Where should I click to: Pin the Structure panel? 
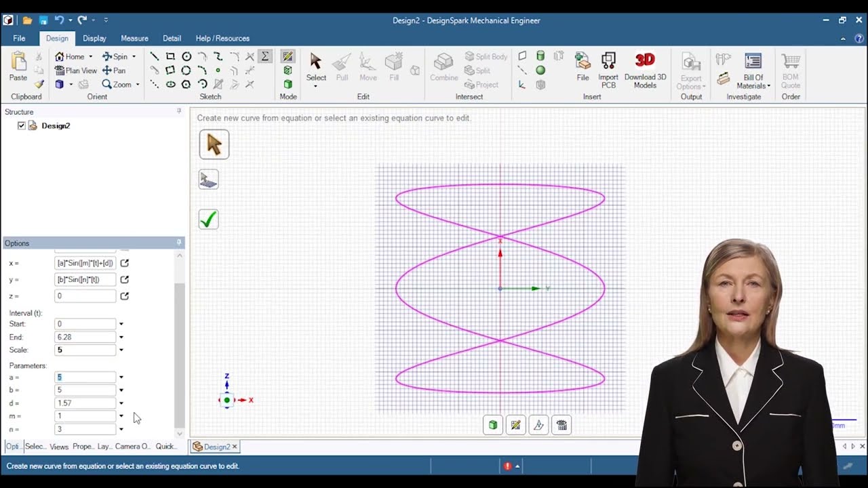(179, 111)
